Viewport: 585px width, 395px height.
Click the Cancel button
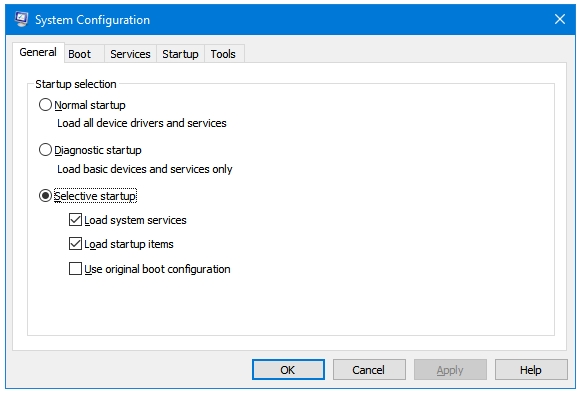(x=369, y=370)
